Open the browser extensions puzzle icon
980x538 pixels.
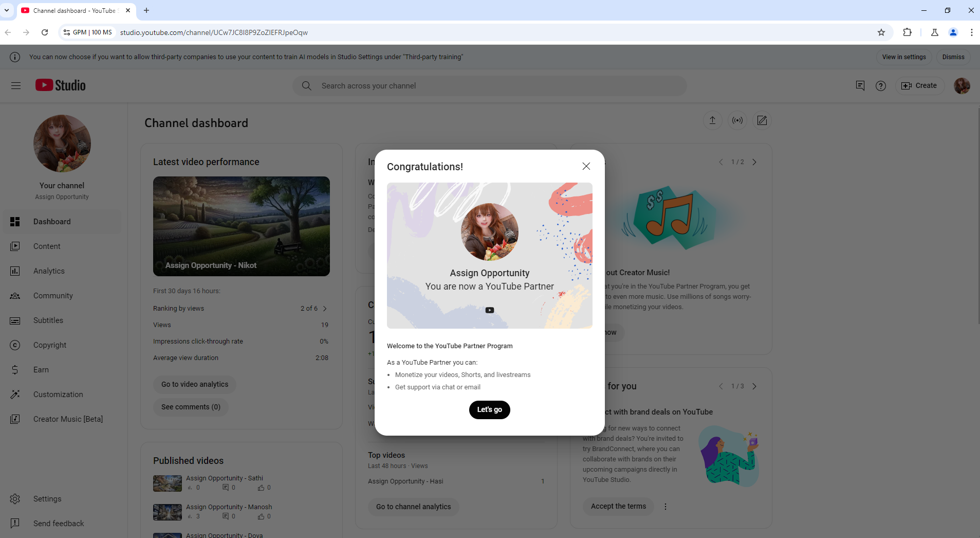point(908,32)
